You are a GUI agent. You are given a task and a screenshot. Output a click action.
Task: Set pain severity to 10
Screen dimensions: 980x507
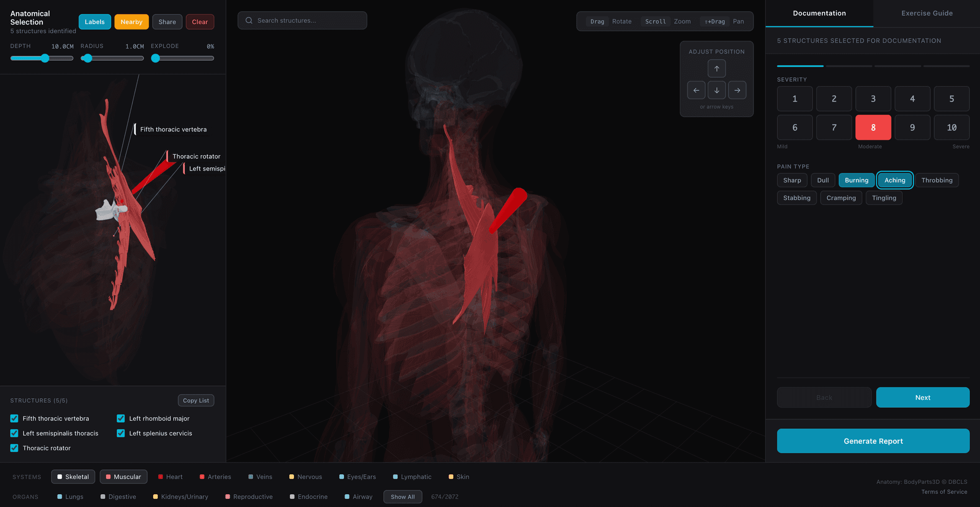[x=951, y=127]
